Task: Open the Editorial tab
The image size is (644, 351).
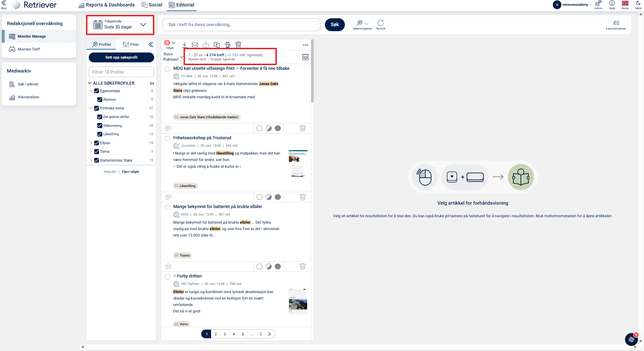Action: (182, 5)
